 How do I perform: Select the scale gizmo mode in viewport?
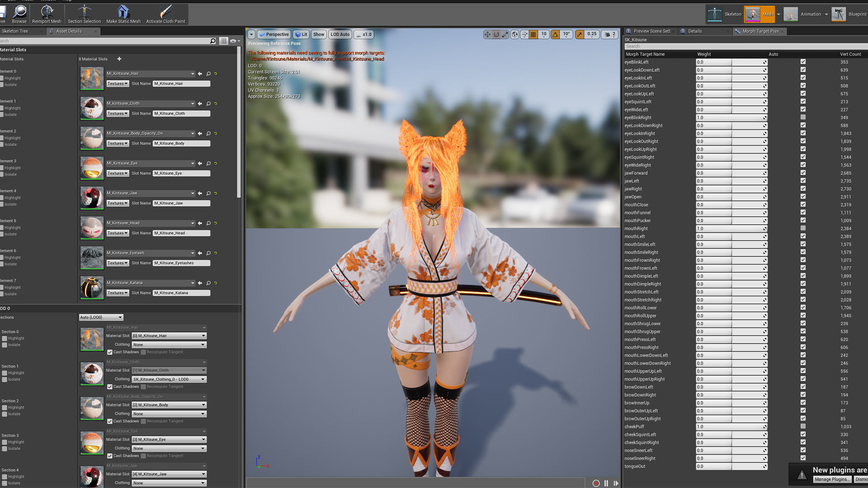click(x=505, y=34)
